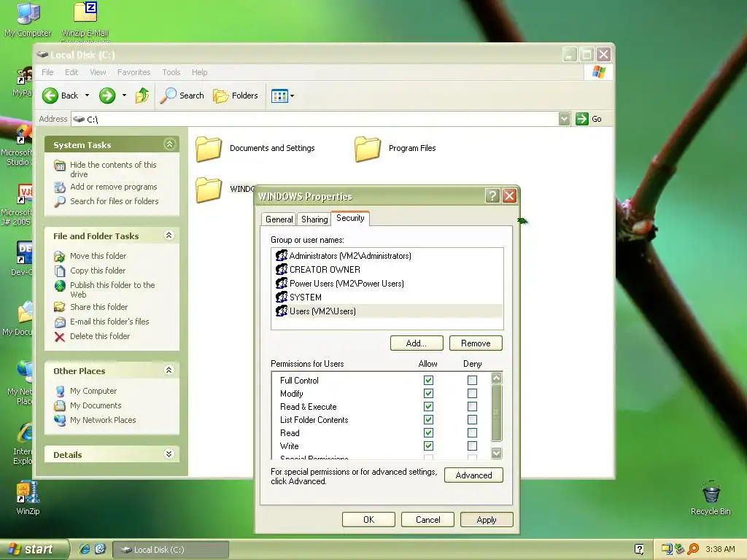Open My Computer desktop icon
This screenshot has height=560, width=747.
(x=28, y=13)
